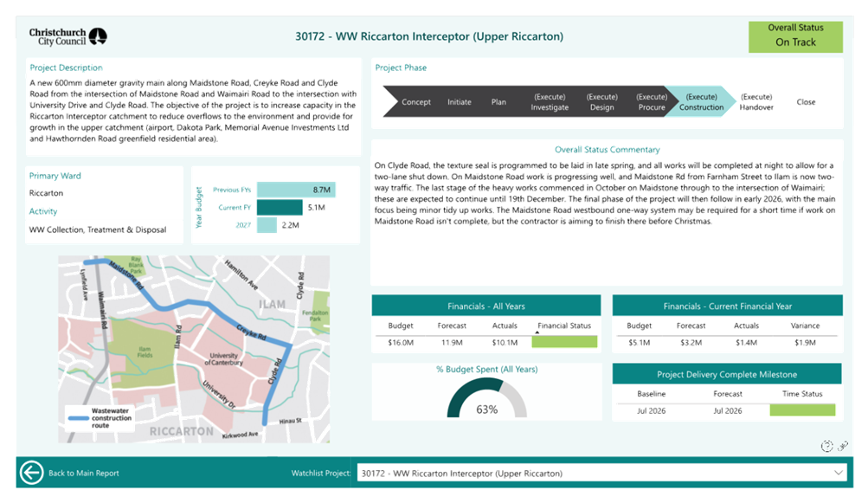Viewport: 868px width, 503px height.
Task: Click the highlighted (Execute) Construction phase
Action: tap(701, 102)
